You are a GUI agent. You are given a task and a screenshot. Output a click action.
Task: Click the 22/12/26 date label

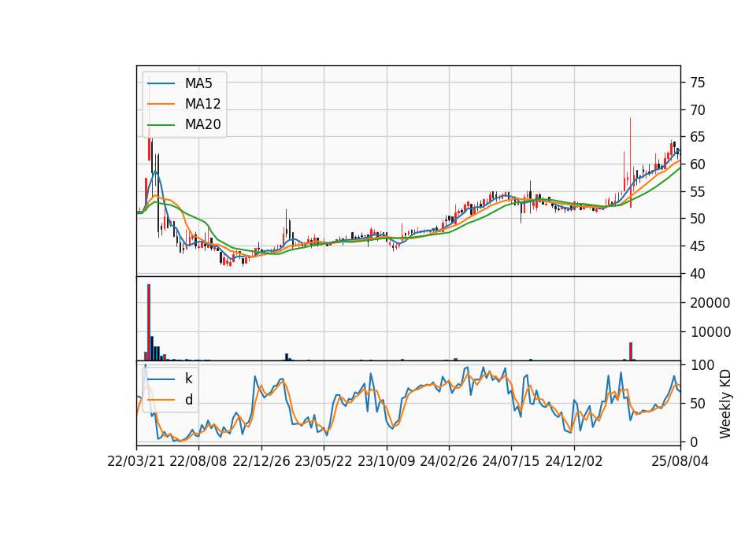261,461
